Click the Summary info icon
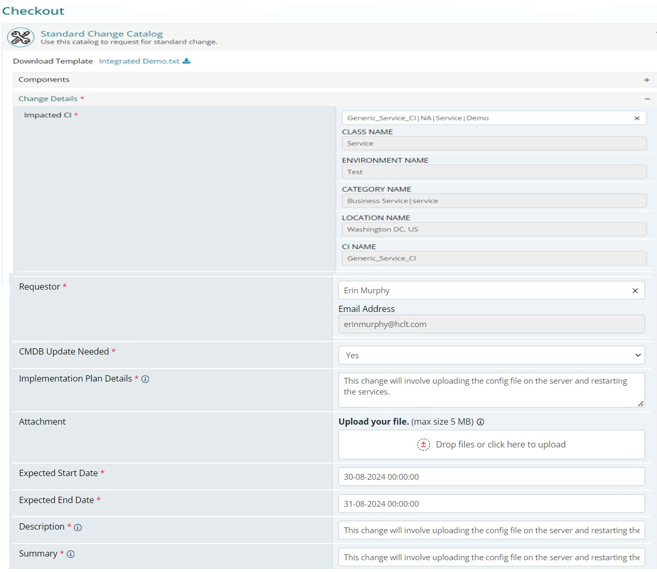The image size is (657, 572). coord(71,554)
